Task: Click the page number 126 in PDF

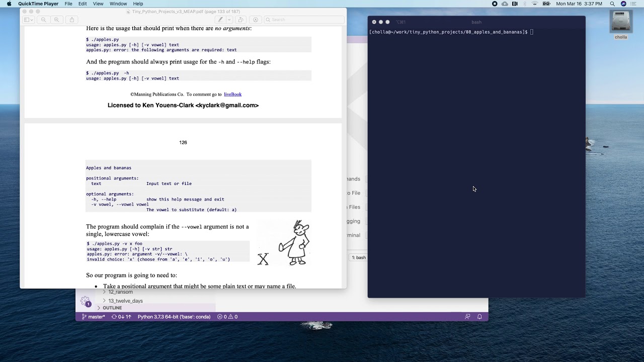Action: 183,142
